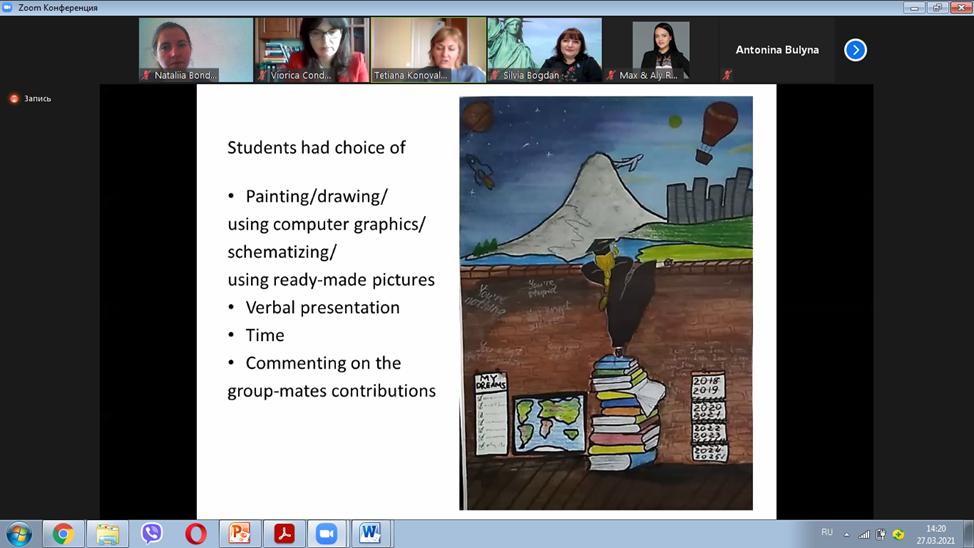974x548 pixels.
Task: Select Max & Aly video thumbnail
Action: 660,50
